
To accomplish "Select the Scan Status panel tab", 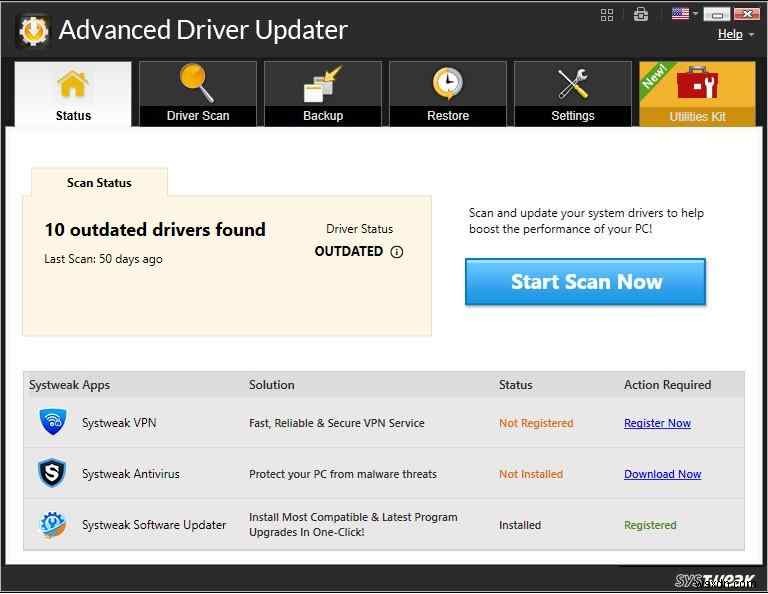I will (99, 183).
